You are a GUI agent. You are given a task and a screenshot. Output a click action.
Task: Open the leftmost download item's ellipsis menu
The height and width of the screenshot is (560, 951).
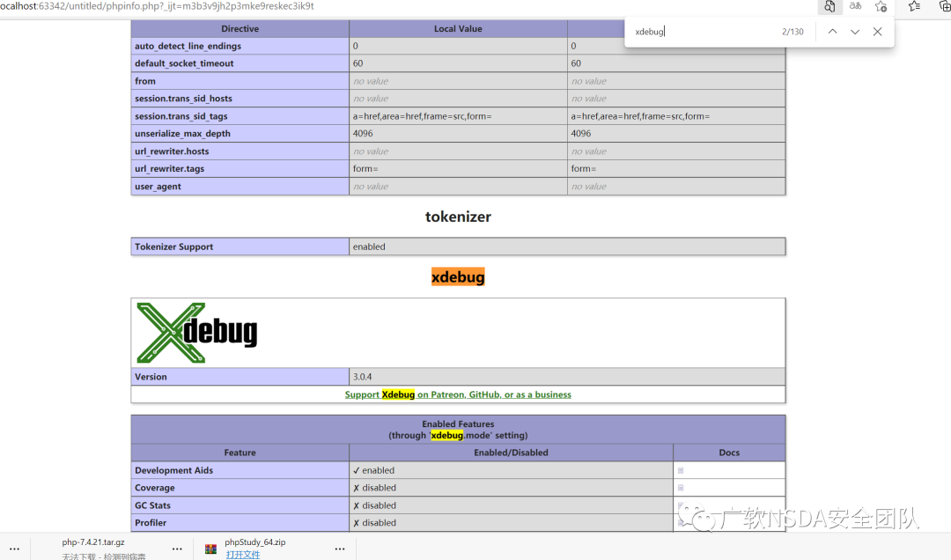click(15, 549)
